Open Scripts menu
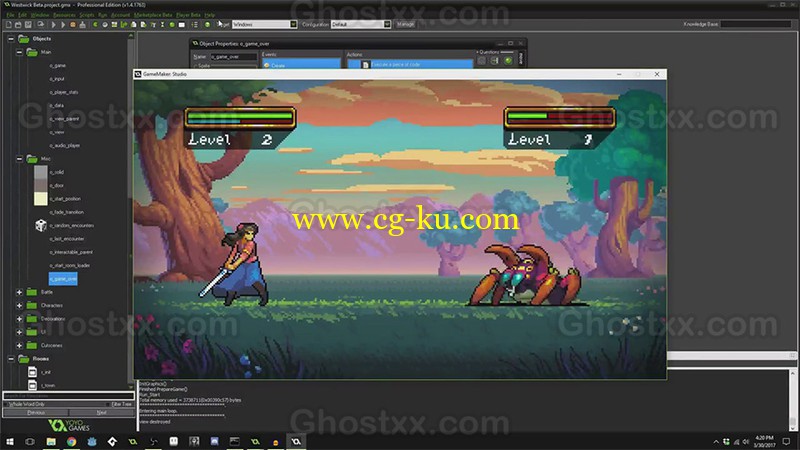Image resolution: width=800 pixels, height=450 pixels. [87, 15]
